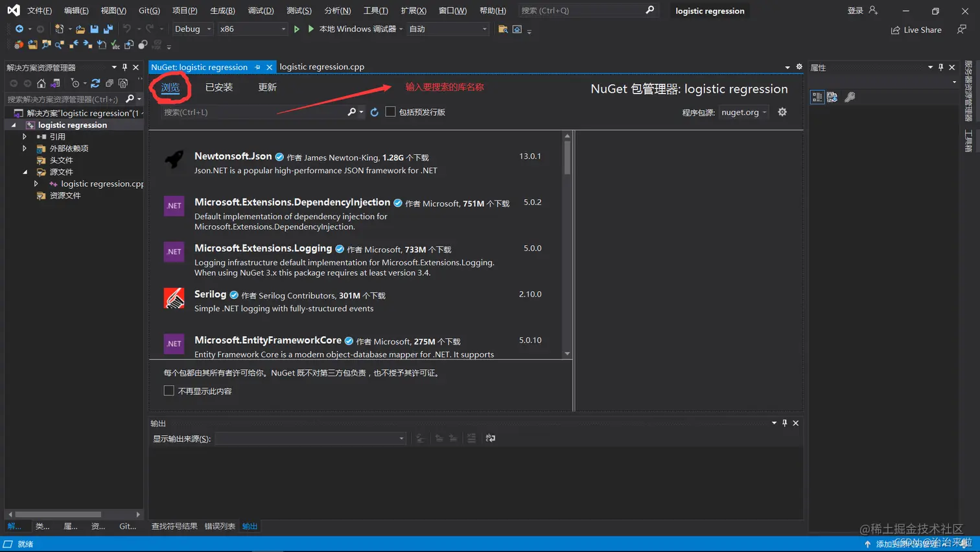Click the feedback icon at top right
This screenshot has height=552, width=980.
[x=962, y=29]
